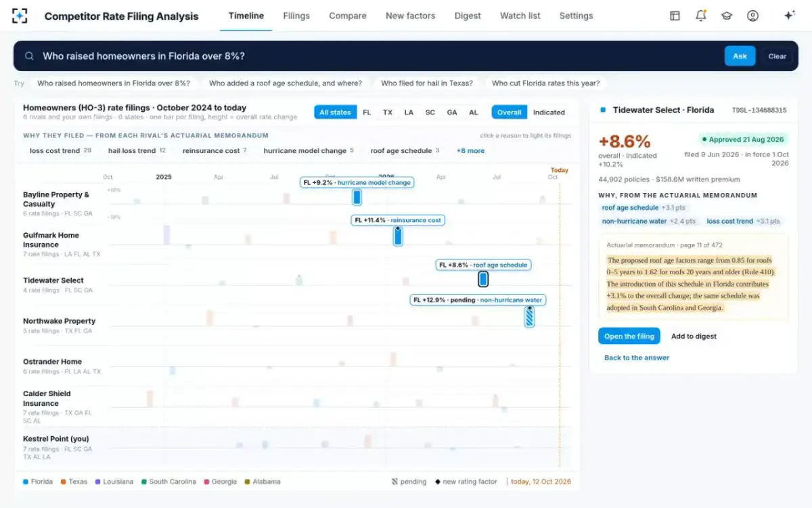Image resolution: width=812 pixels, height=508 pixels.
Task: Click Louisiana legend color swatch
Action: [x=97, y=482]
